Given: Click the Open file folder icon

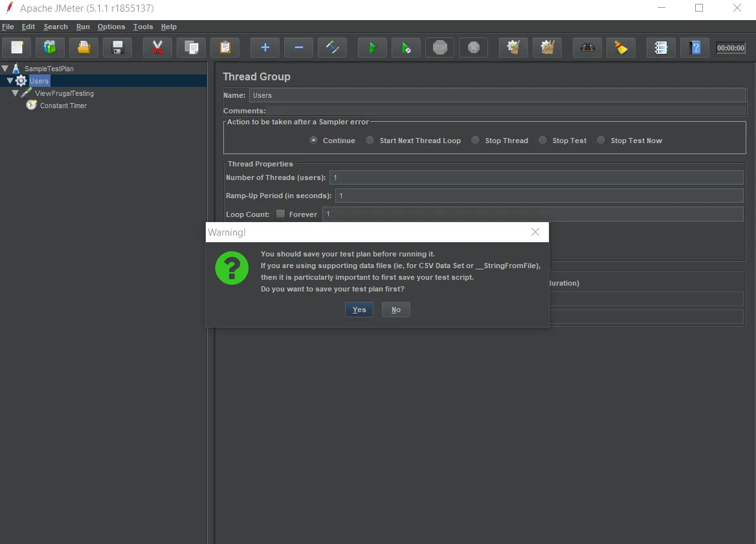Looking at the screenshot, I should [x=84, y=47].
